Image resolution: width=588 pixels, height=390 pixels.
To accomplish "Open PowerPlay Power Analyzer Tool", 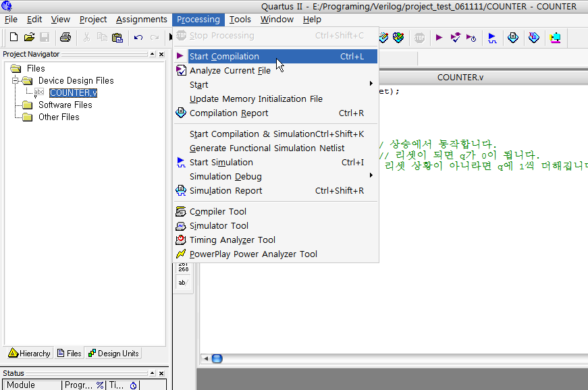I will (x=275, y=254).
